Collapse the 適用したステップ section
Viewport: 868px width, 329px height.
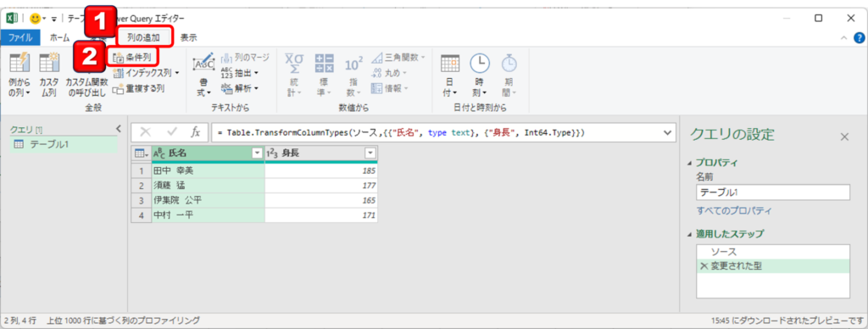pos(689,234)
